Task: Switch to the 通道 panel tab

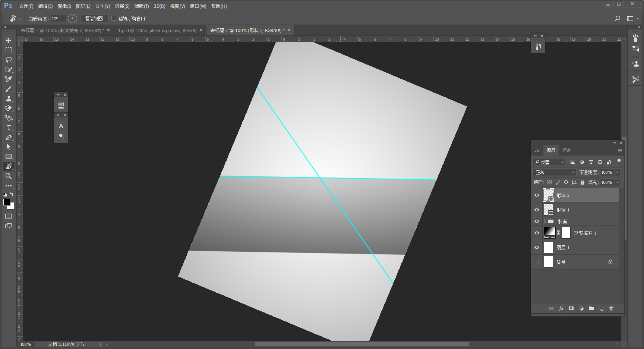Action: click(x=566, y=150)
